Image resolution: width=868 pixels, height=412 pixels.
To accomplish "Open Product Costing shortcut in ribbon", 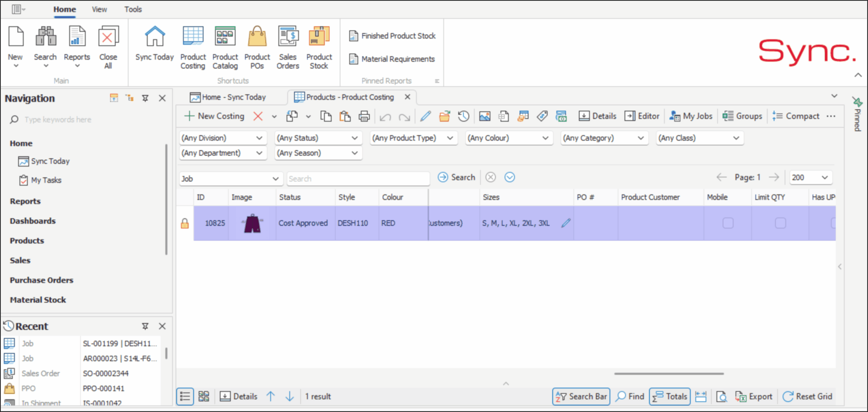I will (x=193, y=48).
